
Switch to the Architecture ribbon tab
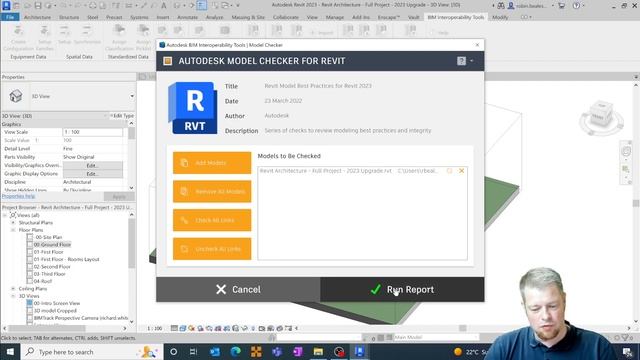coord(37,17)
